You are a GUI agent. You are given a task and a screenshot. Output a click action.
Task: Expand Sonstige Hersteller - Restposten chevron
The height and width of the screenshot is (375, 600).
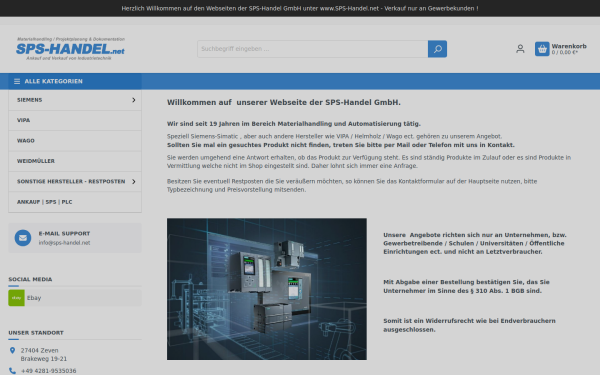point(134,181)
